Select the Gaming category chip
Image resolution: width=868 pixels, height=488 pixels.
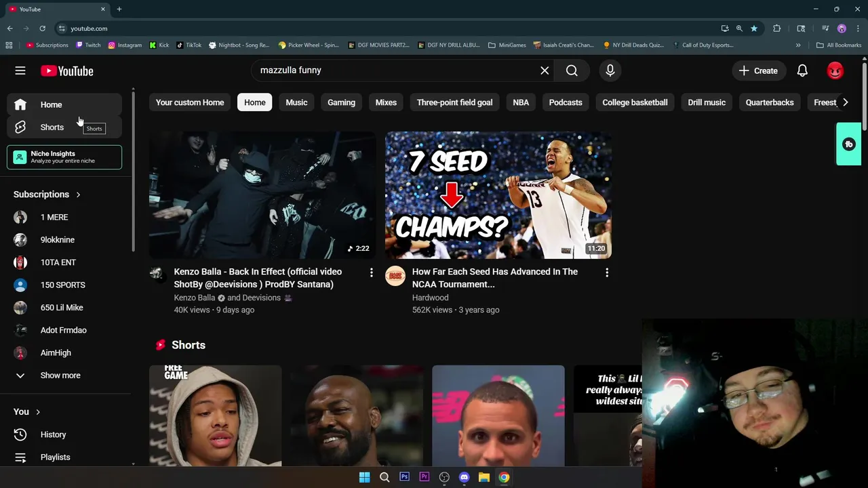341,102
